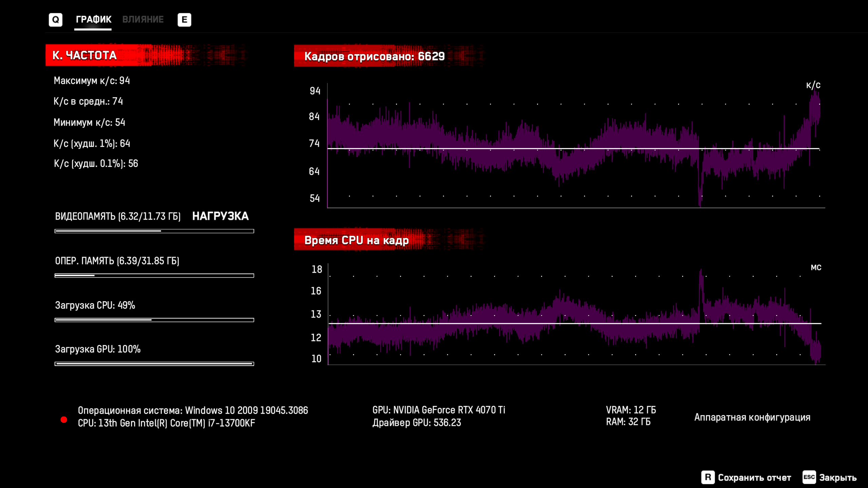The image size is (868, 488).
Task: Click Сохранить отчет button
Action: point(754,477)
